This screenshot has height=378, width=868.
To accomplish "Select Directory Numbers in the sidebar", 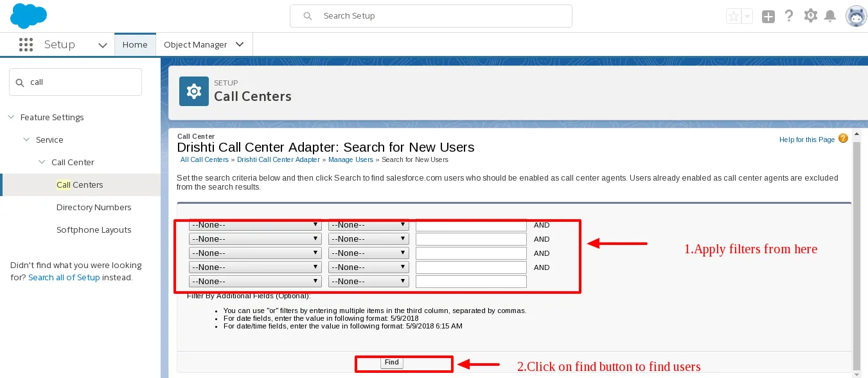I will pyautogui.click(x=94, y=207).
